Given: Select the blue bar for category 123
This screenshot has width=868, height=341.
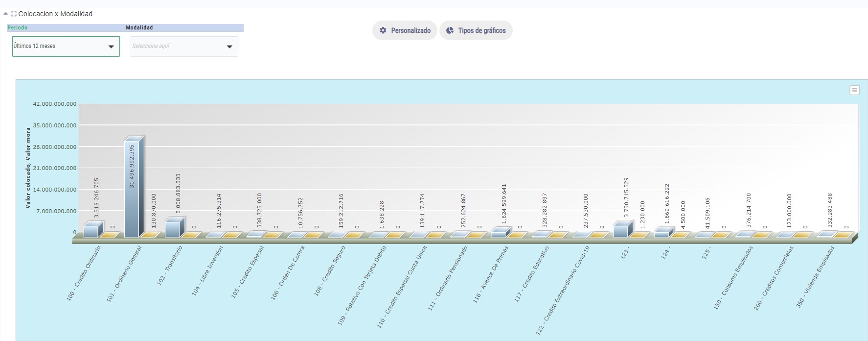Looking at the screenshot, I should pos(621,230).
